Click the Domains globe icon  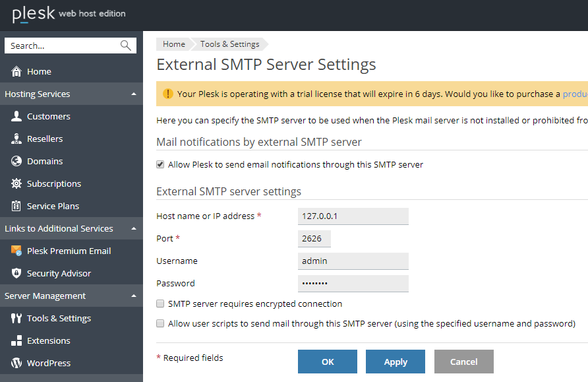pyautogui.click(x=16, y=161)
